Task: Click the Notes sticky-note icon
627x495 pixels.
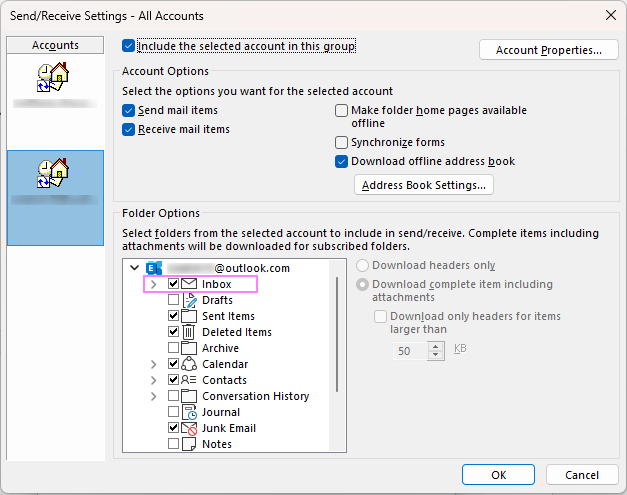Action: click(189, 444)
